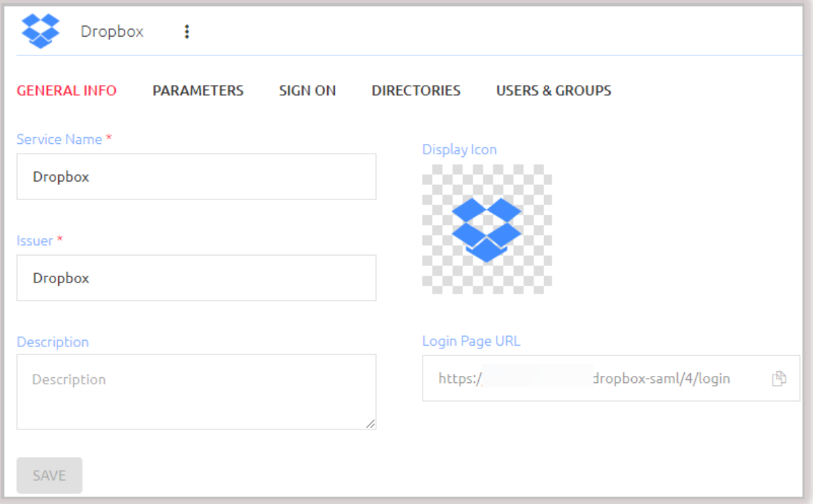
Task: Open the Users & Groups tab
Action: [554, 91]
